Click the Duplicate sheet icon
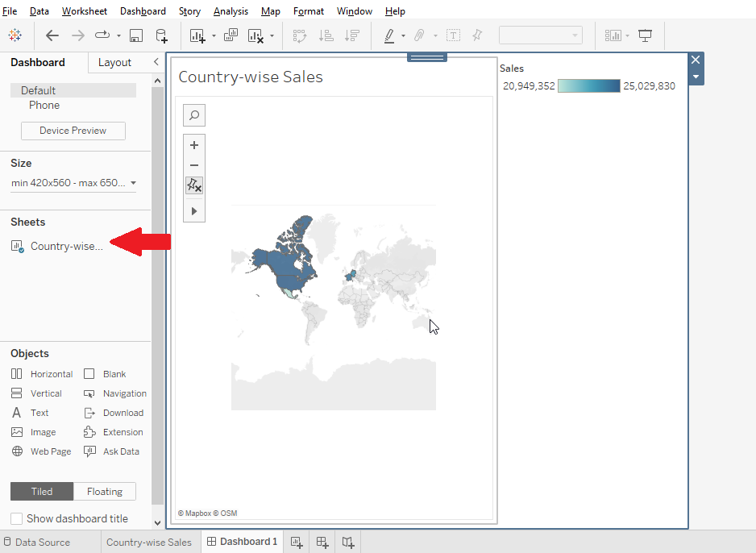The image size is (756, 553). point(231,35)
